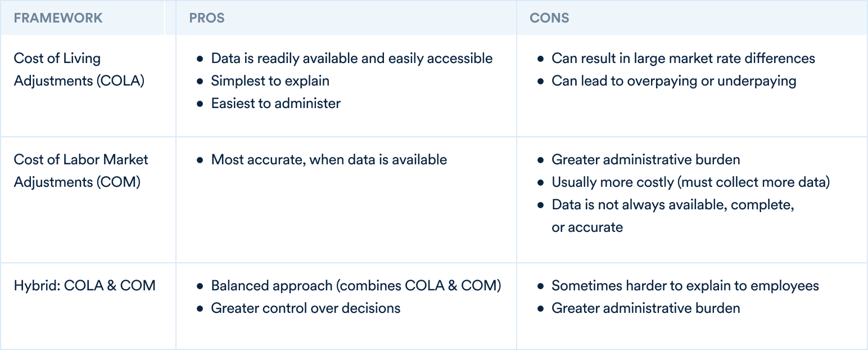Click 'Can lead to overpaying or underpaying'
This screenshot has height=350, width=868.
point(674,81)
